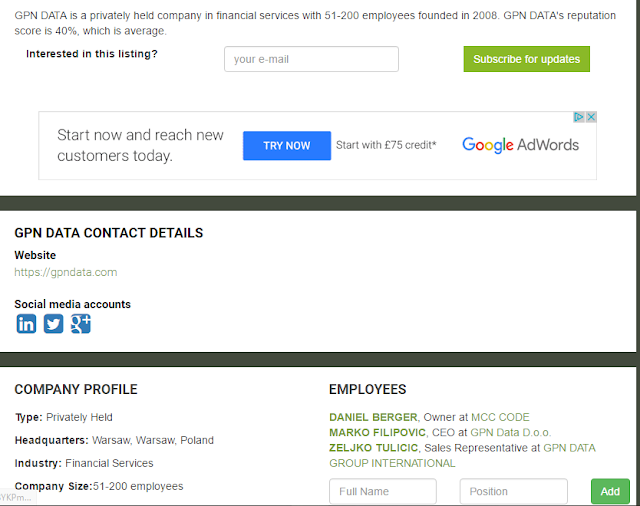The image size is (640, 506).
Task: Click the Subscribe for updates button
Action: click(527, 59)
